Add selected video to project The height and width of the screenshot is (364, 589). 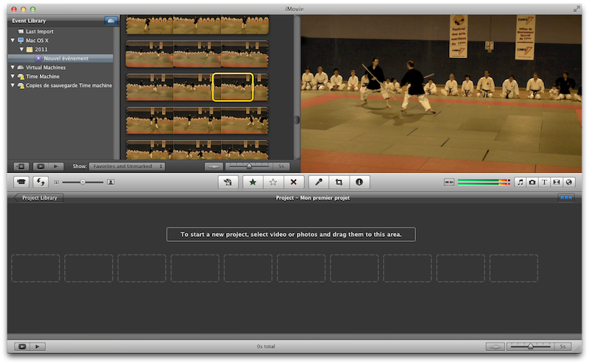pos(228,182)
